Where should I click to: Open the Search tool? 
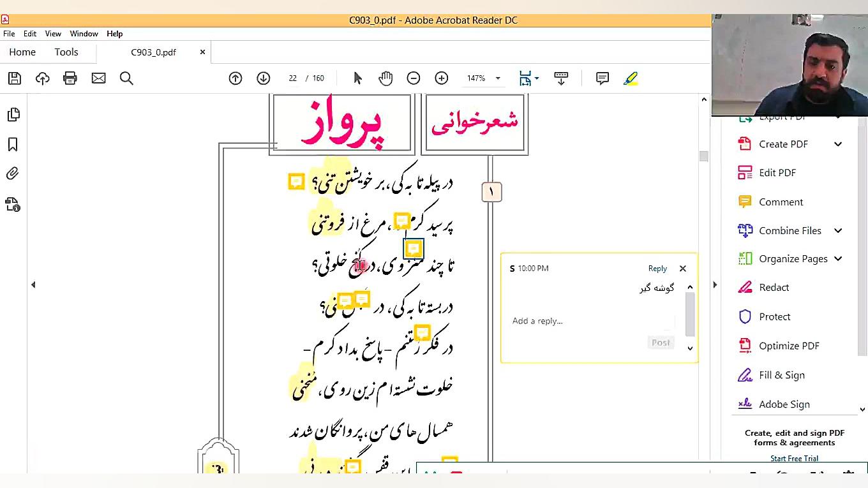click(126, 78)
